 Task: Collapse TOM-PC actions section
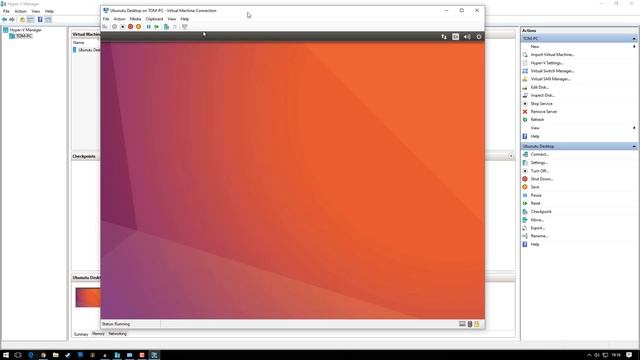pyautogui.click(x=634, y=39)
